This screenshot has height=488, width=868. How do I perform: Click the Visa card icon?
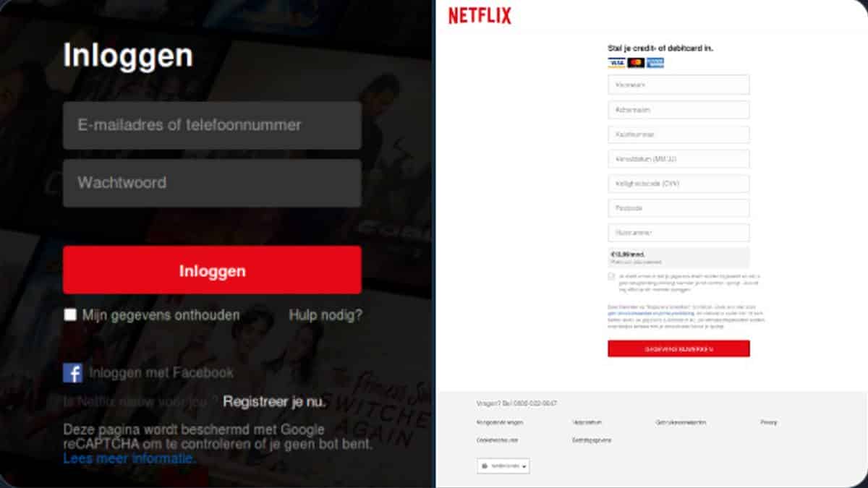(x=616, y=63)
